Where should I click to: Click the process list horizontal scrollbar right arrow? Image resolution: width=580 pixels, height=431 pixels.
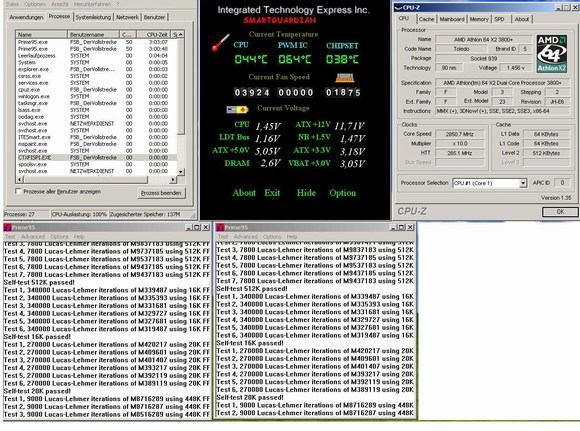pos(173,180)
